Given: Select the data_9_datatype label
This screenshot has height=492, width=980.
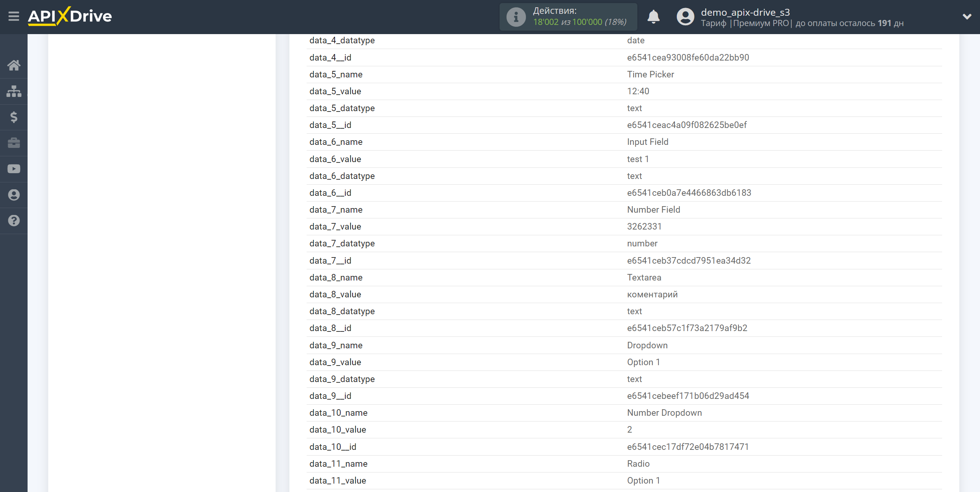Looking at the screenshot, I should click(x=342, y=379).
